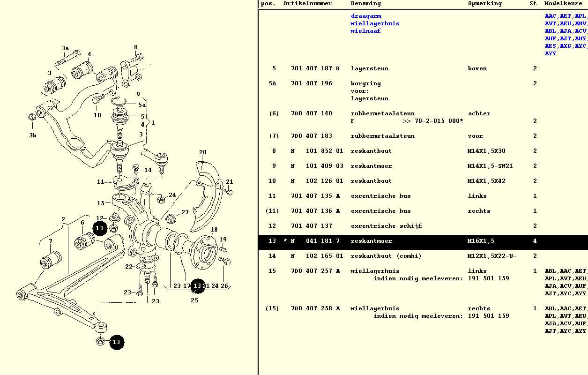Select part number 701 407 187 B
The width and height of the screenshot is (588, 375).
(x=315, y=68)
